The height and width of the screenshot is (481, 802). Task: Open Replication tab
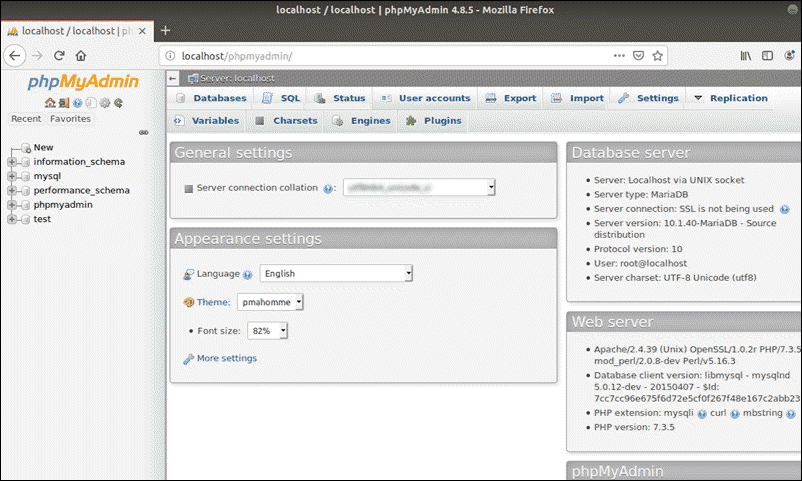[730, 98]
